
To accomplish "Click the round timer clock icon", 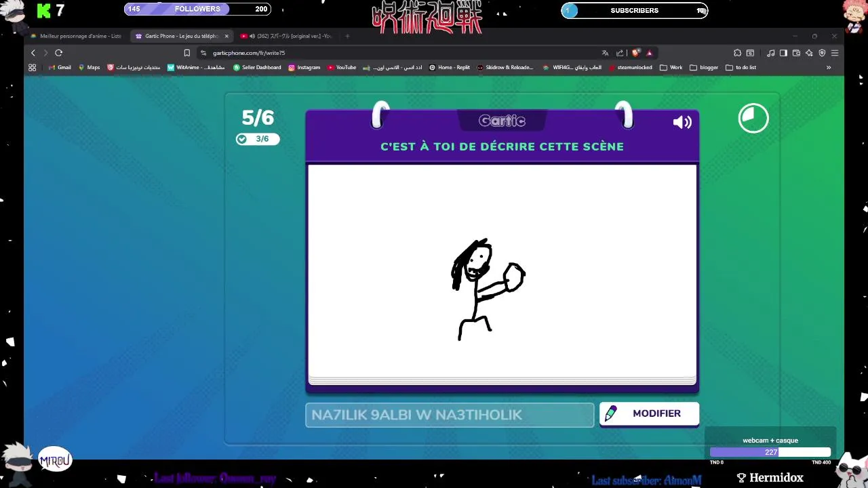I will (753, 119).
